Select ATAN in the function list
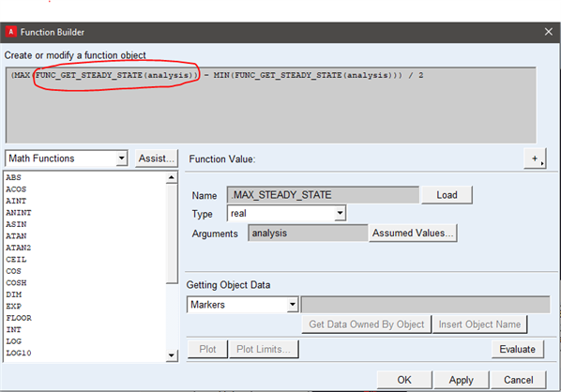The height and width of the screenshot is (392, 561). coord(16,236)
